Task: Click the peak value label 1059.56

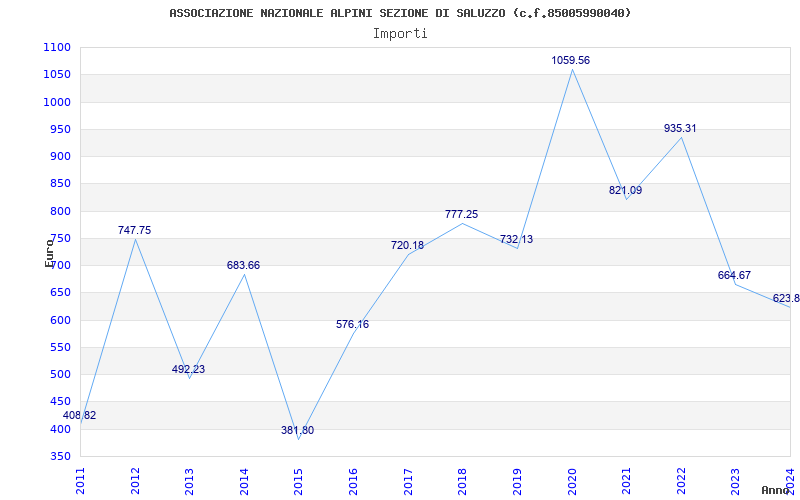Action: click(570, 61)
